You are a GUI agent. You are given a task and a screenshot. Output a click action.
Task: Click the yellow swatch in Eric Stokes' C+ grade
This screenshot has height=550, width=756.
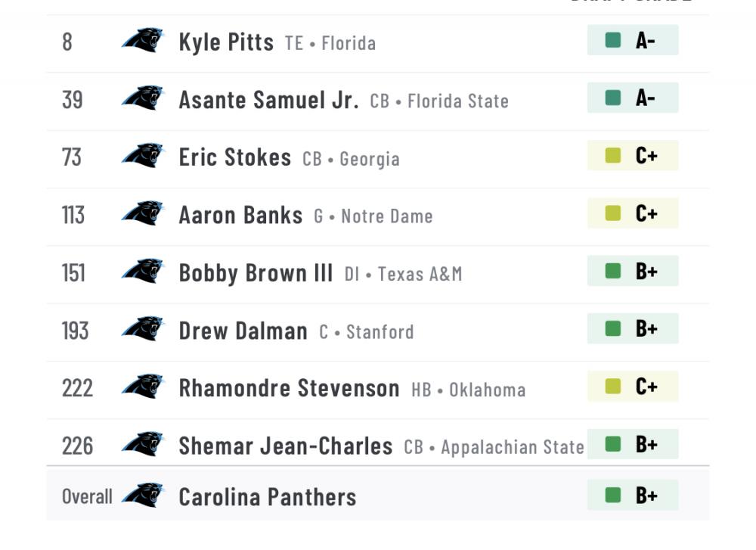(613, 155)
